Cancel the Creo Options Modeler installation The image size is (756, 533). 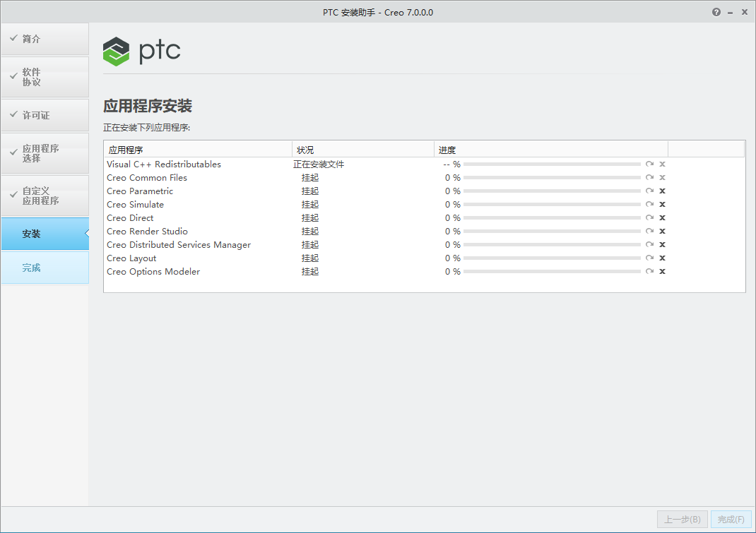click(662, 271)
